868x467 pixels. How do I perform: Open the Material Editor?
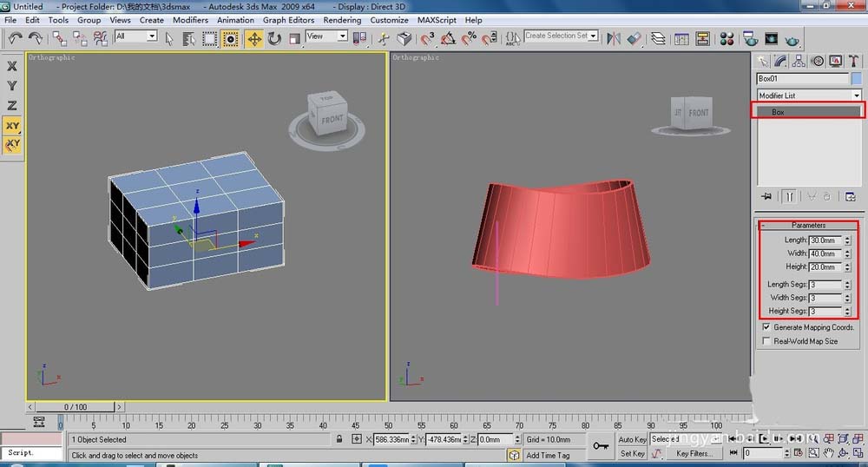(x=727, y=38)
